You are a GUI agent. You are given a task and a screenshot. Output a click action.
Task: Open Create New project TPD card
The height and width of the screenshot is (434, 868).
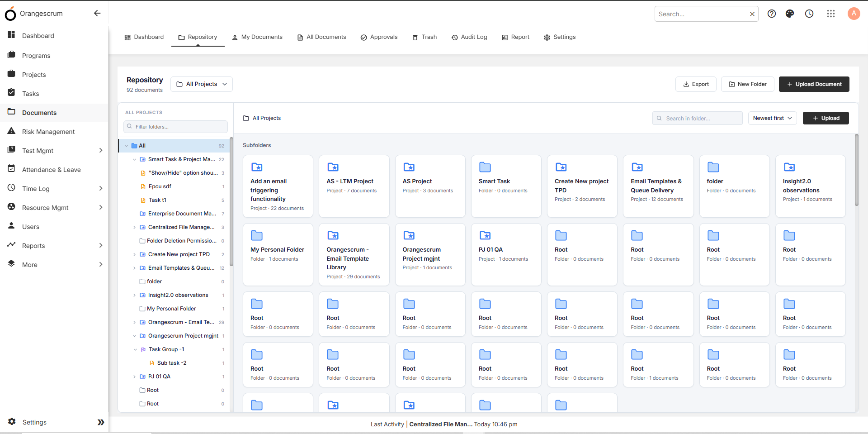pos(582,186)
